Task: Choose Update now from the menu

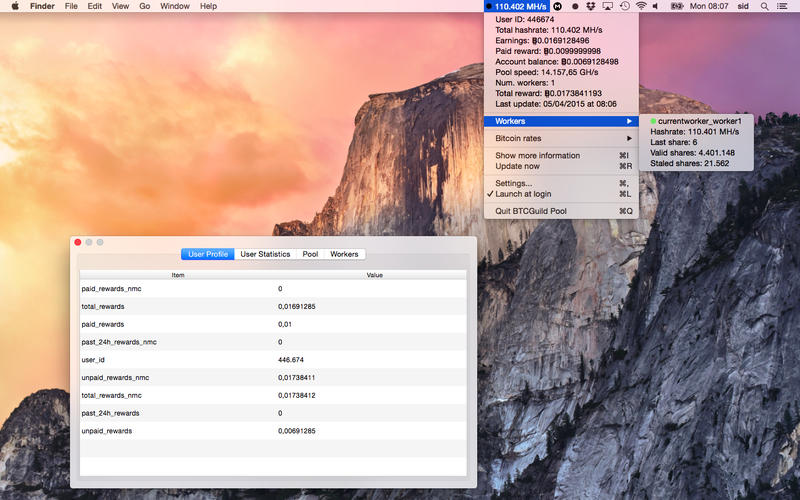Action: 517,166
